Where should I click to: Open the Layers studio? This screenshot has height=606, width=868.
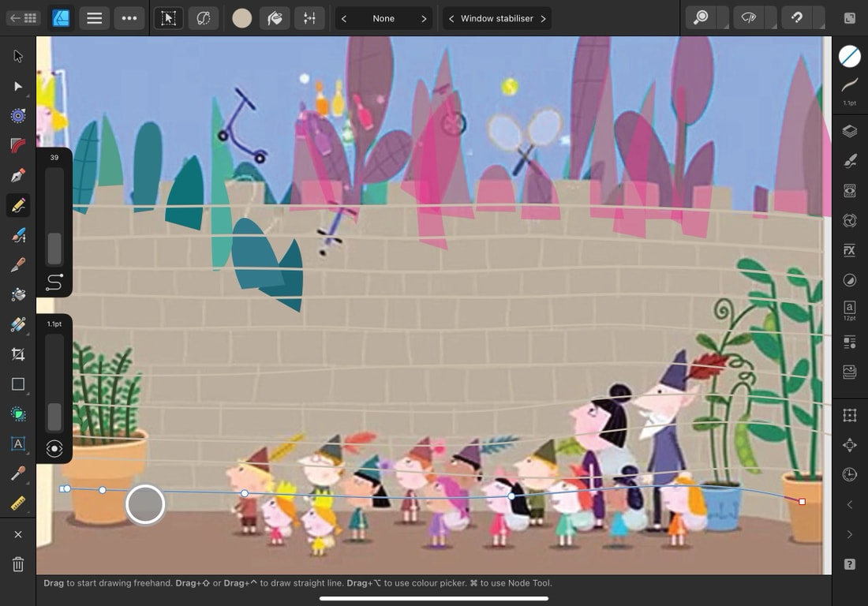point(850,131)
